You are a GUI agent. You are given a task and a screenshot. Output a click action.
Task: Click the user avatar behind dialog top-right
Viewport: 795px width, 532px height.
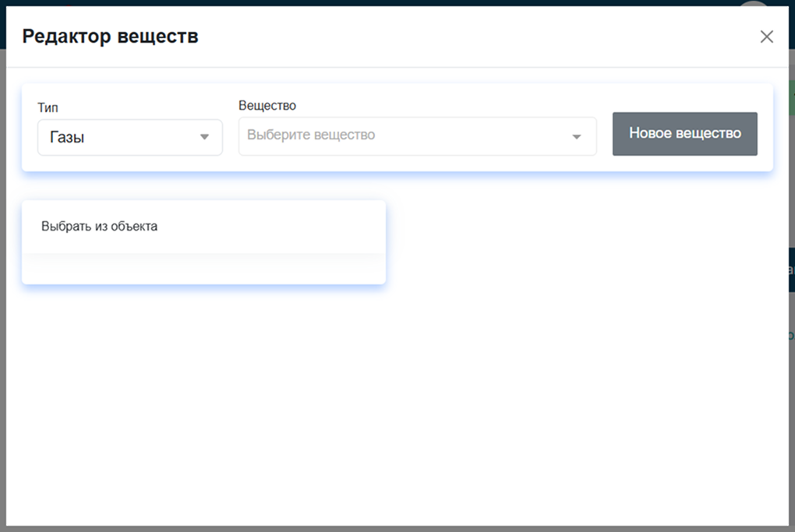754,3
